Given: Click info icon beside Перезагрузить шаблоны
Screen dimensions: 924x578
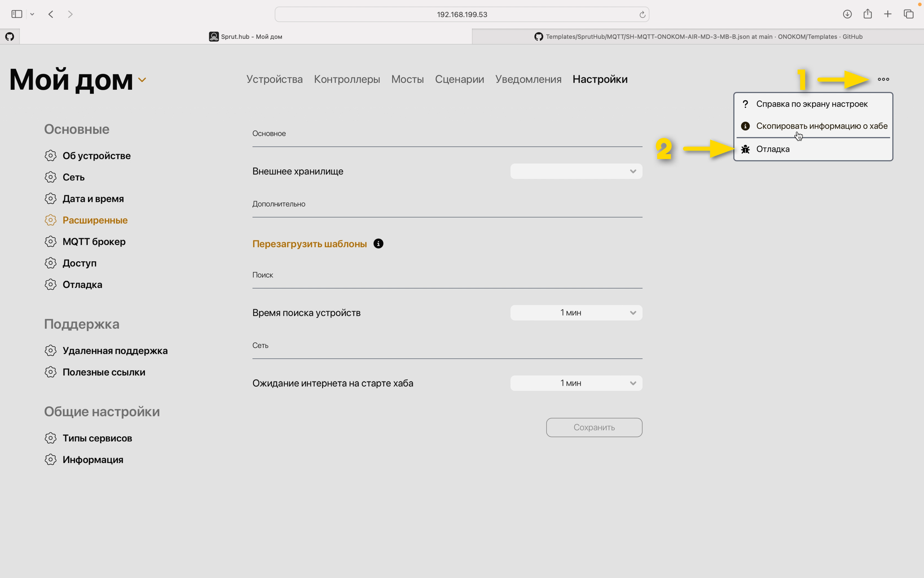Looking at the screenshot, I should coord(378,244).
